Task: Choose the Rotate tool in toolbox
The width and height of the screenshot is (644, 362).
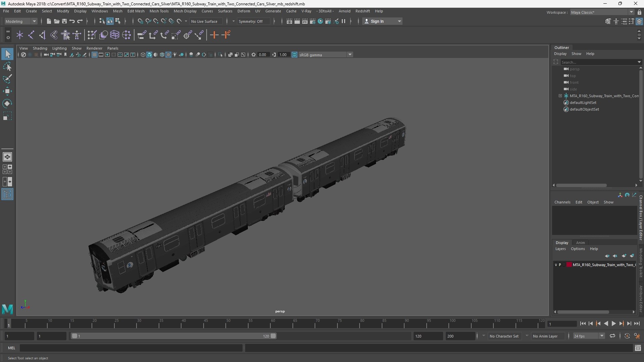Action: pyautogui.click(x=7, y=104)
